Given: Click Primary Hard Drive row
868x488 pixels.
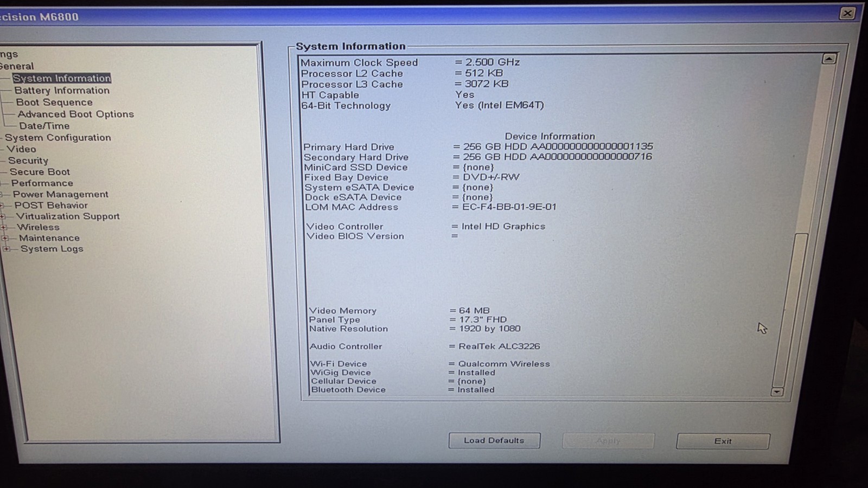Looking at the screenshot, I should (478, 147).
